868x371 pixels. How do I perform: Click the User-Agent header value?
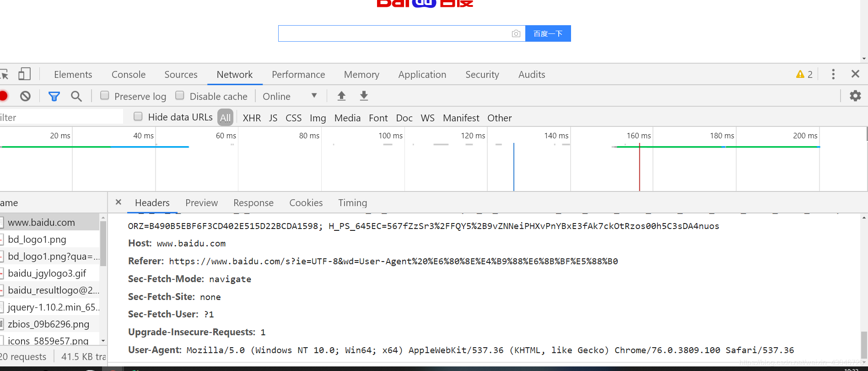click(x=490, y=350)
